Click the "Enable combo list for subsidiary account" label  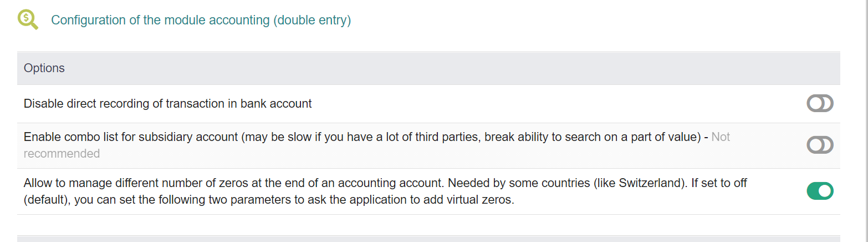coord(131,137)
